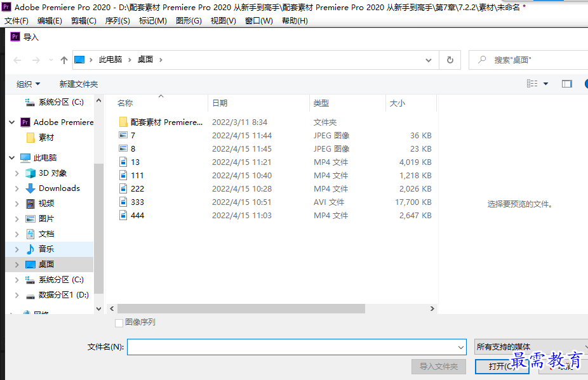Image resolution: width=588 pixels, height=380 pixels.
Task: Select the 文档 folder icon
Action: (30, 234)
